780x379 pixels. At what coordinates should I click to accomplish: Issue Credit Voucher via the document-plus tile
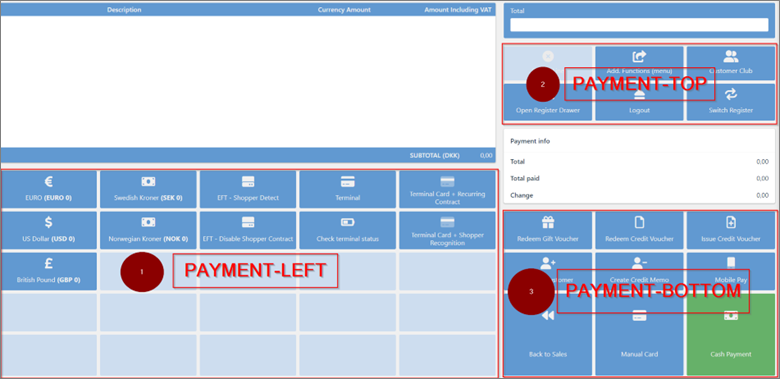pyautogui.click(x=731, y=230)
